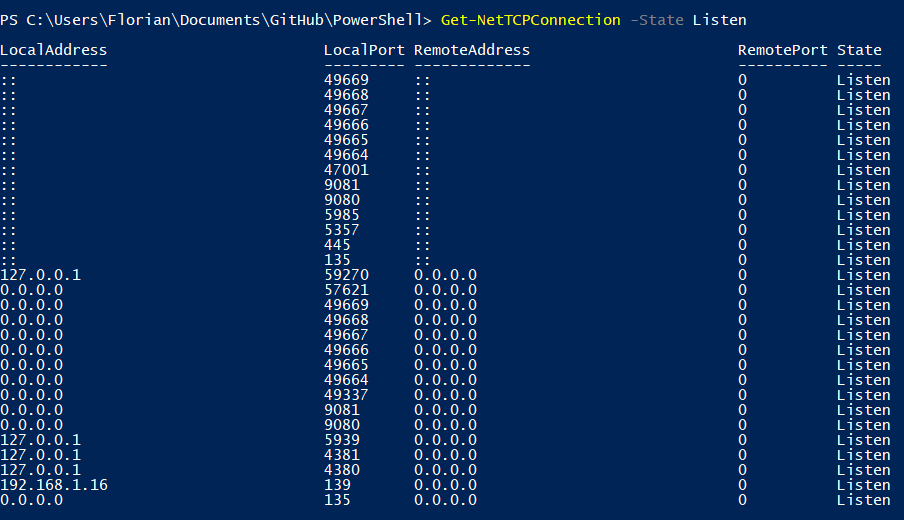Click local port 139
Screen dimensions: 904x520
(x=337, y=485)
